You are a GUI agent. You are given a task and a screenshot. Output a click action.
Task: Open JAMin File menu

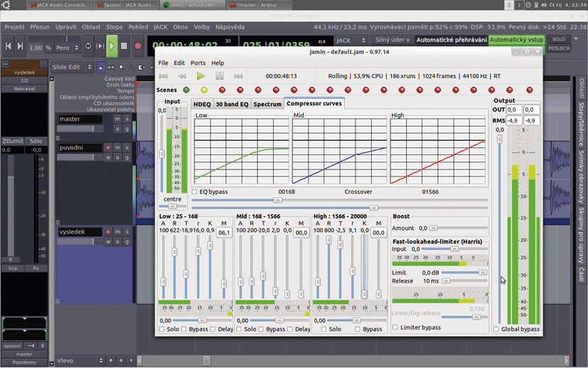tap(163, 63)
